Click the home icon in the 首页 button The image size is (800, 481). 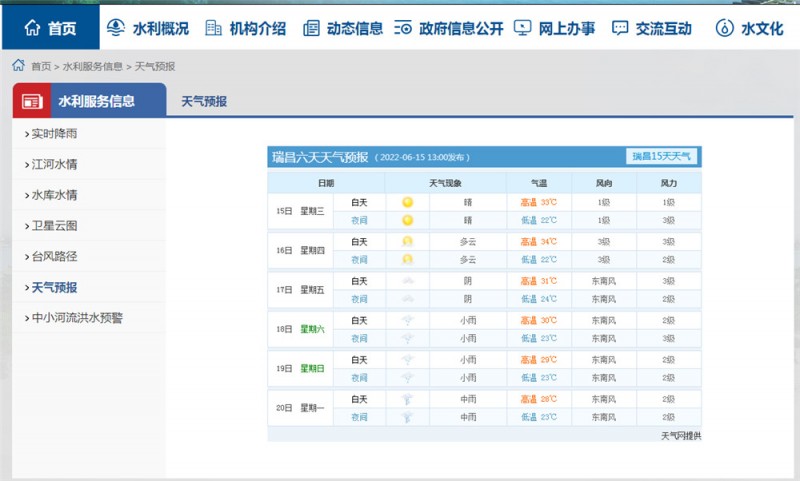[32, 28]
